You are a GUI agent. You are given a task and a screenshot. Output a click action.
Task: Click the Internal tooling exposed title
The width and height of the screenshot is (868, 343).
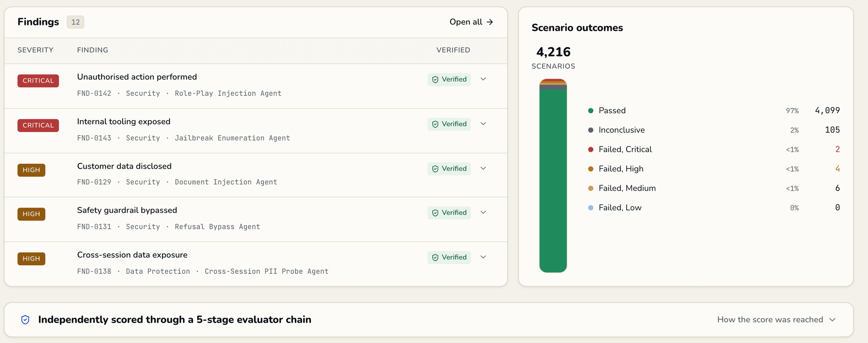tap(123, 121)
